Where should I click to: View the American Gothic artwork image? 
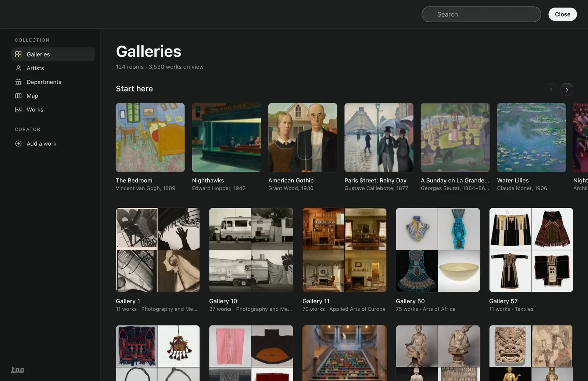(303, 138)
